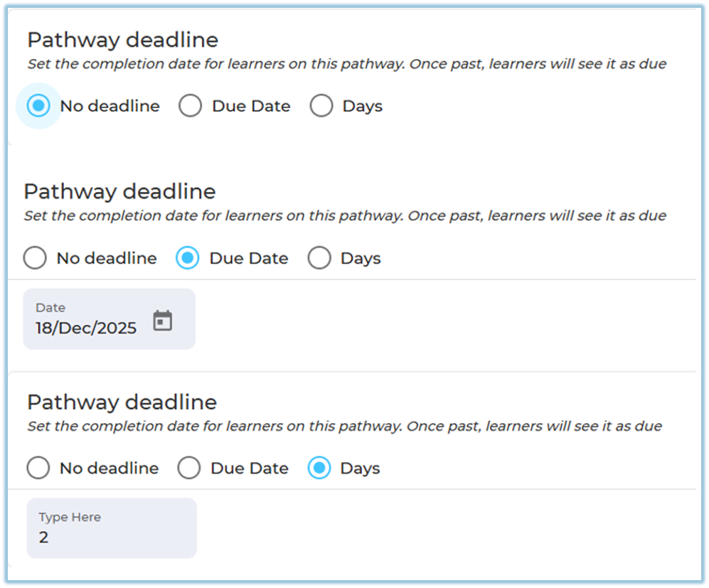Click description text under the topmost Pathway deadline heading
This screenshot has width=709, height=588.
coord(346,64)
